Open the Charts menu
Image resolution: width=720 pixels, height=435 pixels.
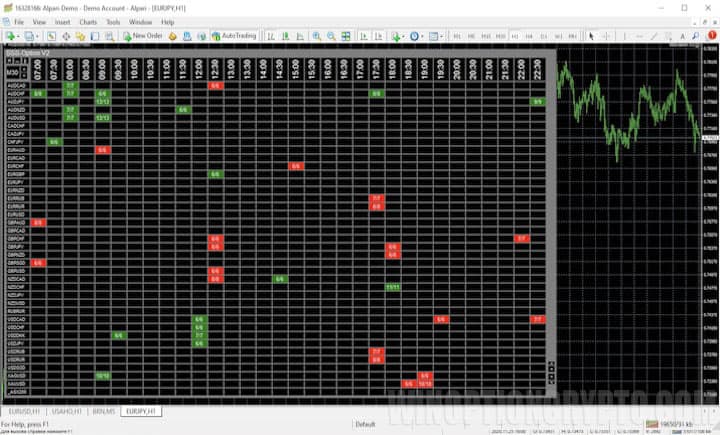[x=88, y=21]
